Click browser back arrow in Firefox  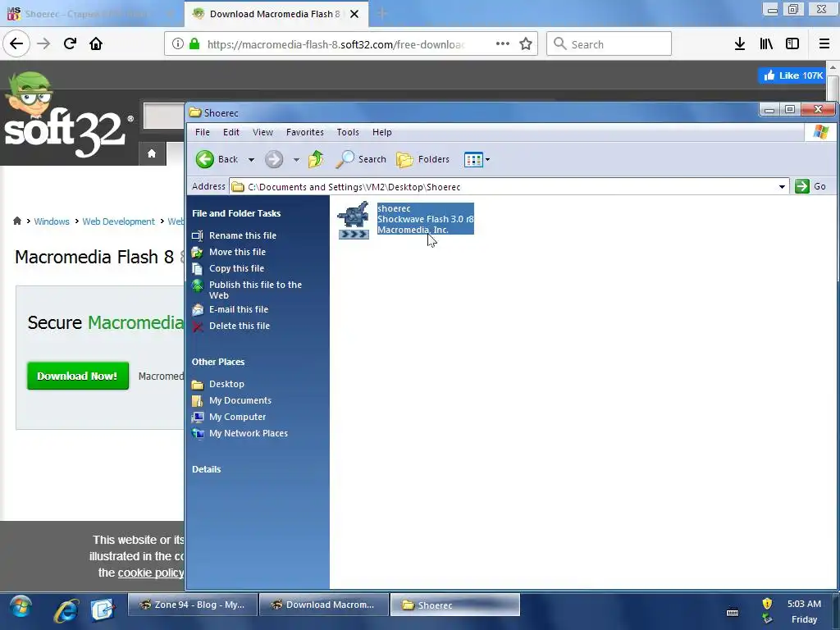(16, 44)
